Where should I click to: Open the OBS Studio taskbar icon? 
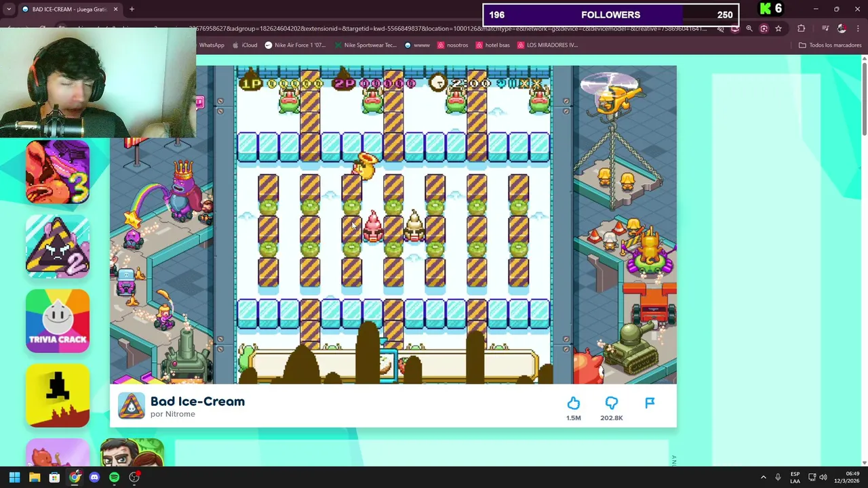coord(134,477)
